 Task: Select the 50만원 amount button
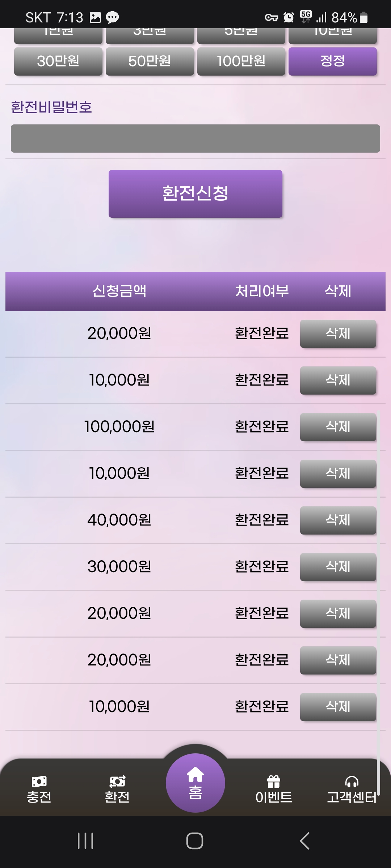pos(150,61)
